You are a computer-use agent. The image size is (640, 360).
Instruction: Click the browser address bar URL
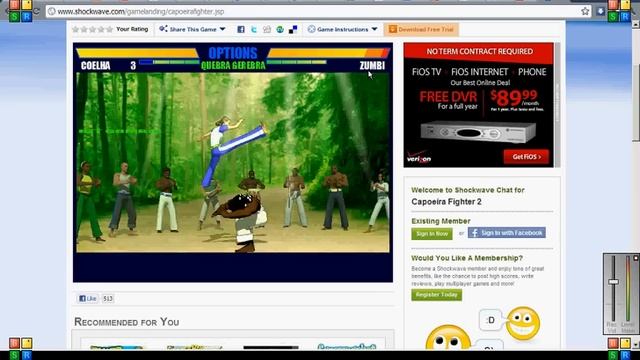point(141,11)
